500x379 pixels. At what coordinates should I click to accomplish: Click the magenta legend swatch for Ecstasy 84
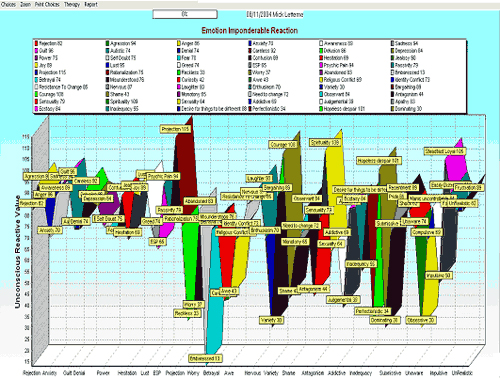[37, 109]
